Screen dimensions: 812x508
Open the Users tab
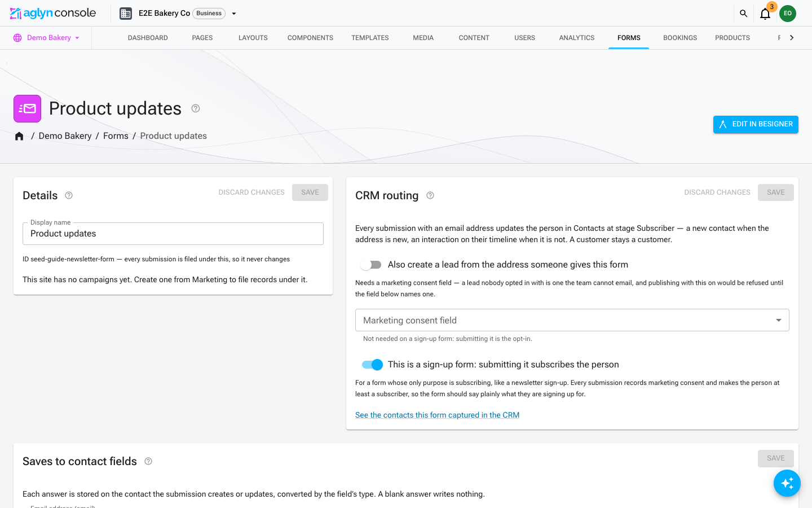(x=524, y=38)
